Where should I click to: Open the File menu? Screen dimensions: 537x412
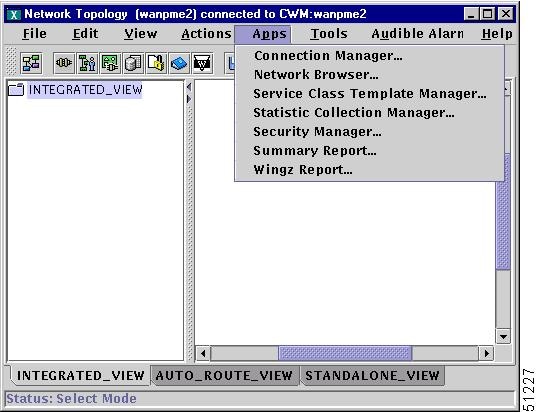point(34,34)
